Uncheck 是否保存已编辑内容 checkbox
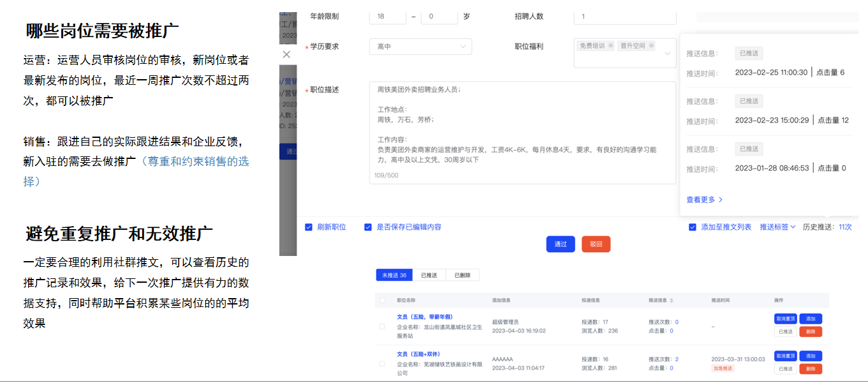This screenshot has height=383, width=868. (368, 227)
